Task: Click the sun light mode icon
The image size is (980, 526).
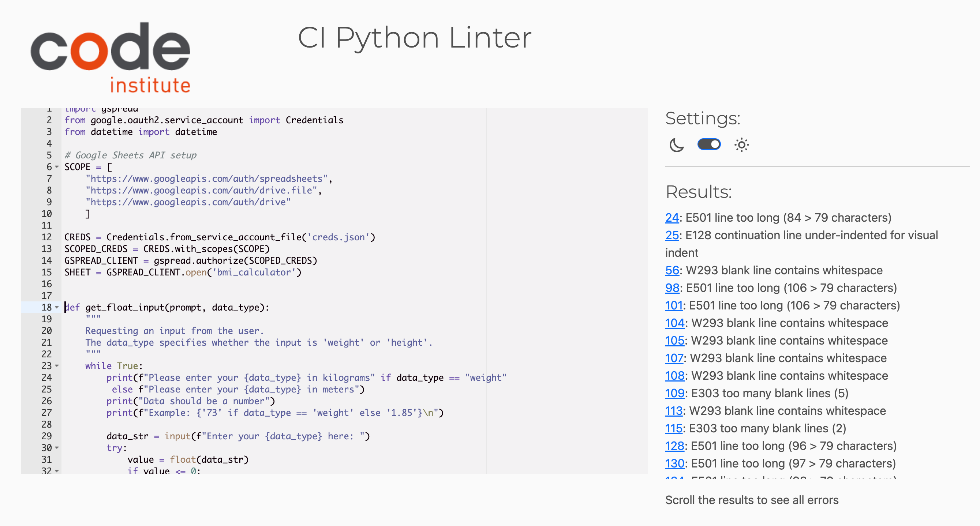Action: (741, 145)
